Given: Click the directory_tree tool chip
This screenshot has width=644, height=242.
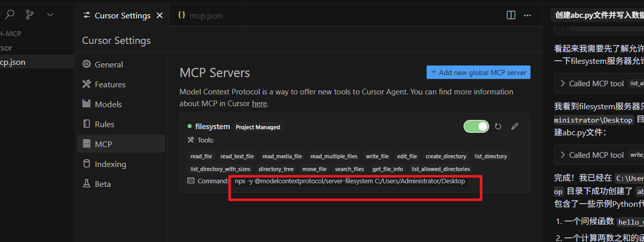Looking at the screenshot, I should [276, 169].
